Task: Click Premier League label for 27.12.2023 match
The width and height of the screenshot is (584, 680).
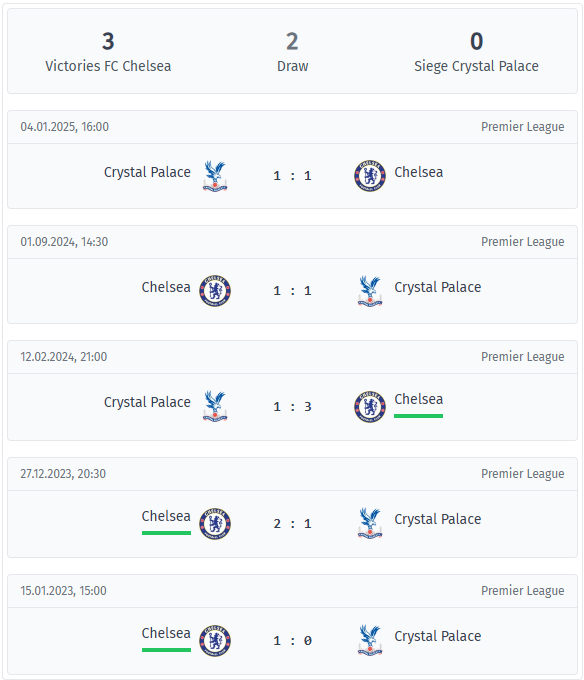Action: (522, 474)
